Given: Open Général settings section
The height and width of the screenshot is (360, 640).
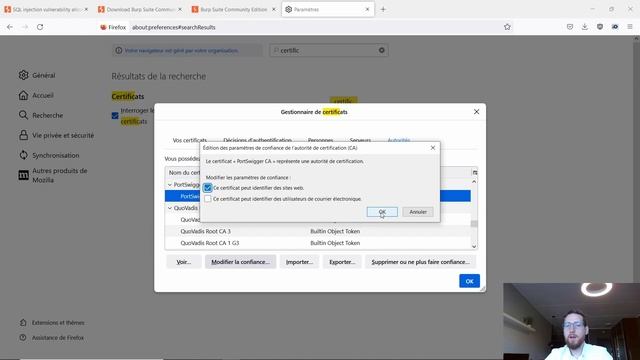Looking at the screenshot, I should click(x=37, y=75).
